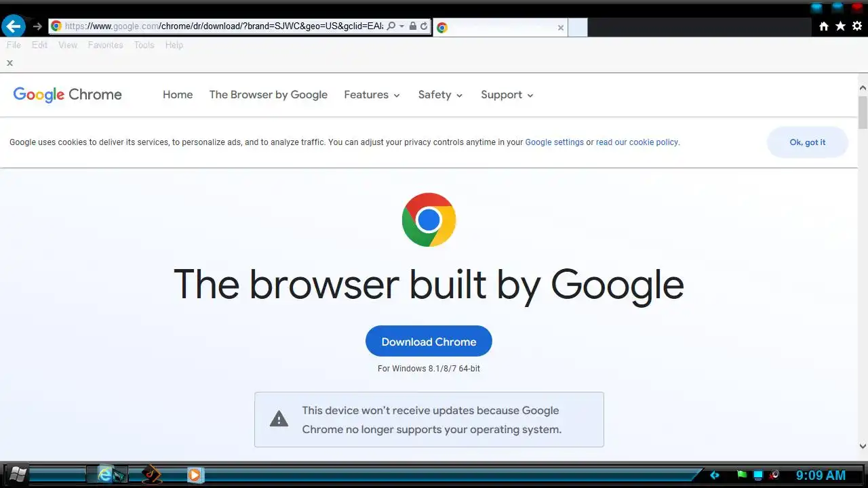Open the Home icon in the browser toolbar
The image size is (868, 488).
click(x=824, y=26)
